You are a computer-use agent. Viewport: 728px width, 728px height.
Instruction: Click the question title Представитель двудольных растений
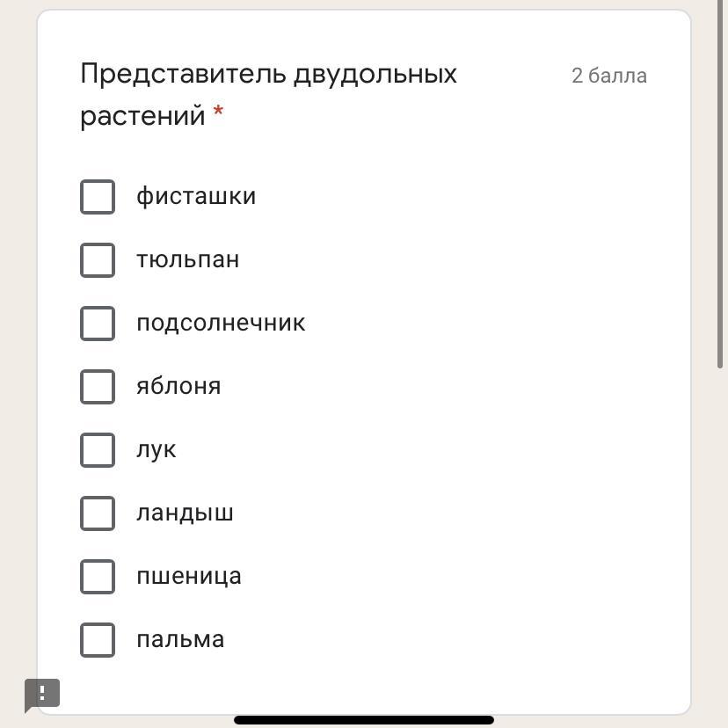[268, 94]
